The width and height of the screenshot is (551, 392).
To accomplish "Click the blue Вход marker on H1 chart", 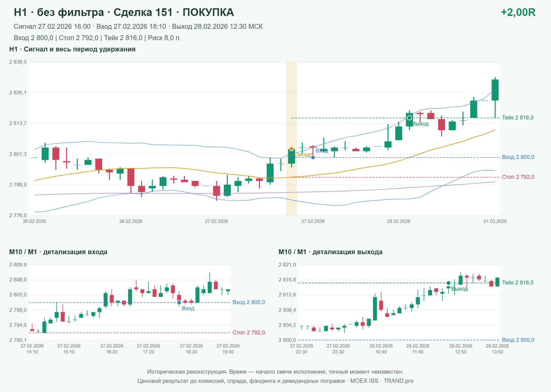I will pyautogui.click(x=313, y=157).
